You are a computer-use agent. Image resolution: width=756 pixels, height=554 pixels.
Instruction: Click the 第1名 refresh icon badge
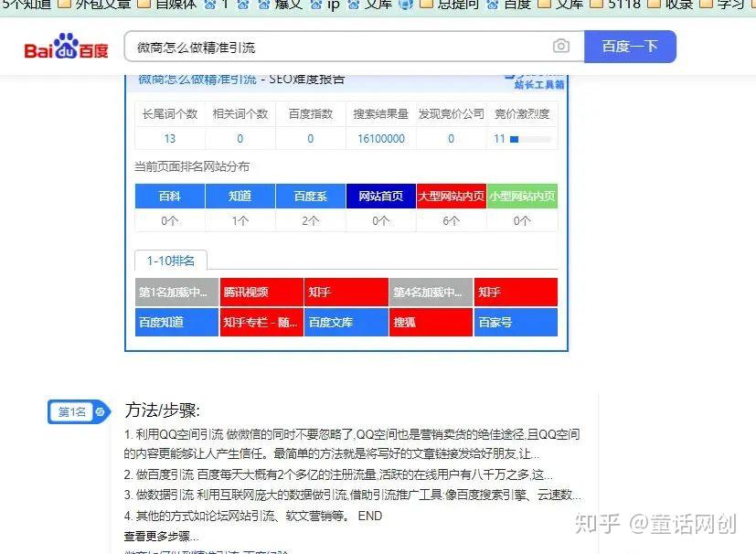click(x=100, y=411)
